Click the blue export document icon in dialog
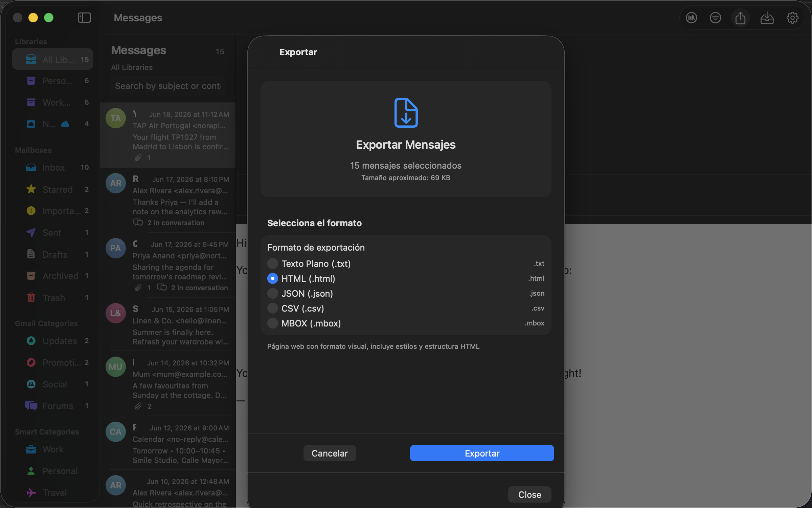 (406, 113)
